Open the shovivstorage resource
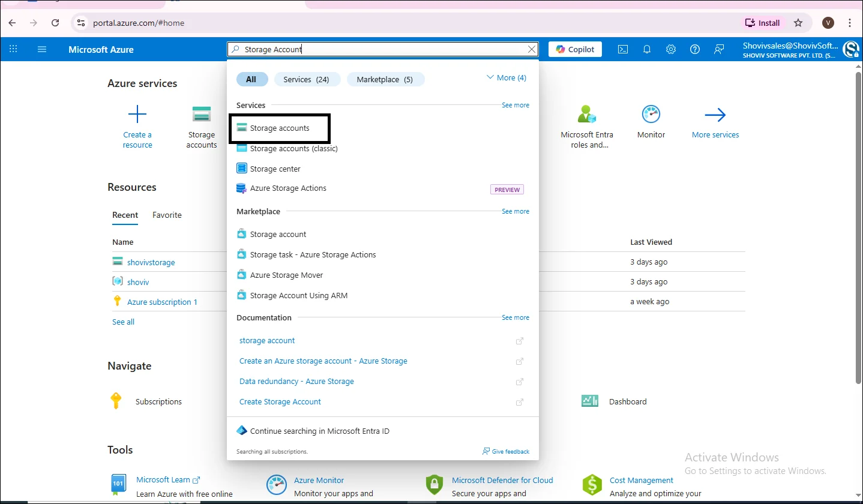This screenshot has width=863, height=504. point(151,262)
